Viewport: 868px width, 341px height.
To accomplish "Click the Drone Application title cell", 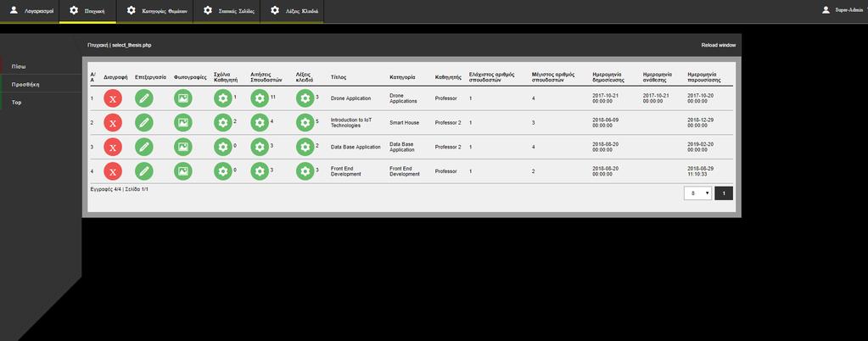I will pyautogui.click(x=351, y=98).
